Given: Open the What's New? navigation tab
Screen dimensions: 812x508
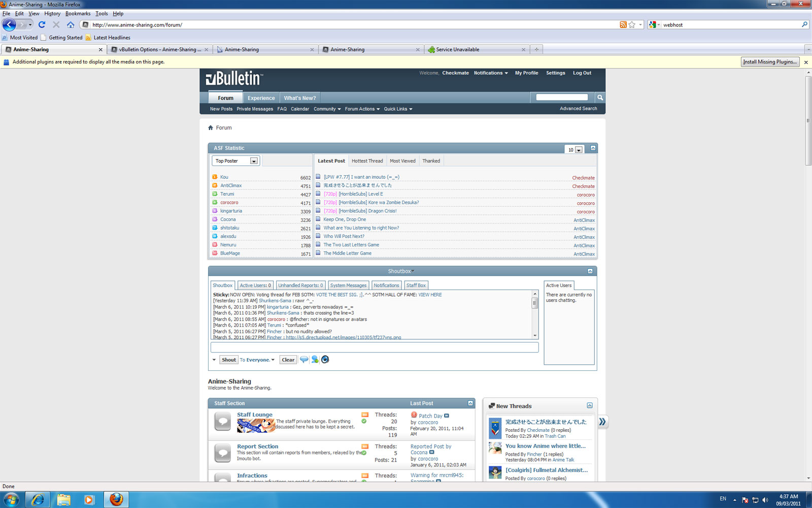Looking at the screenshot, I should coord(299,98).
